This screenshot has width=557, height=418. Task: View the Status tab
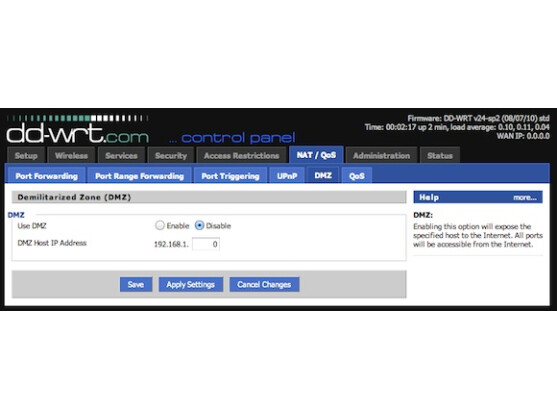[x=440, y=156]
